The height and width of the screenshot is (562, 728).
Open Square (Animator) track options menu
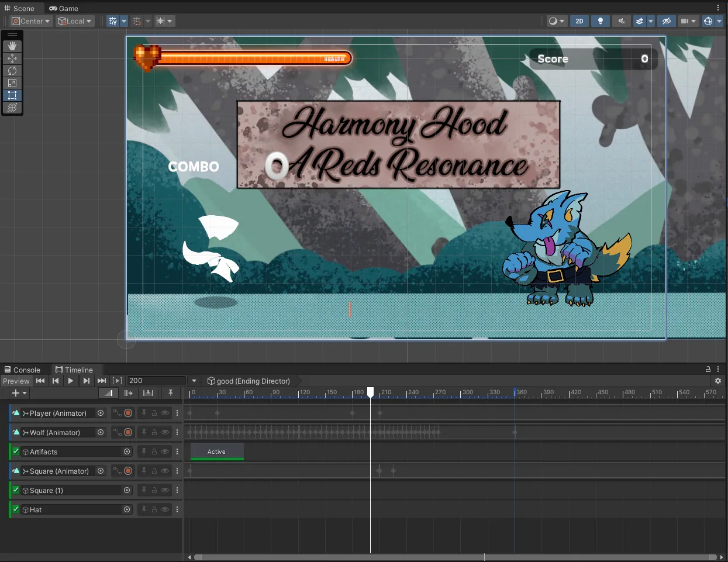[177, 471]
